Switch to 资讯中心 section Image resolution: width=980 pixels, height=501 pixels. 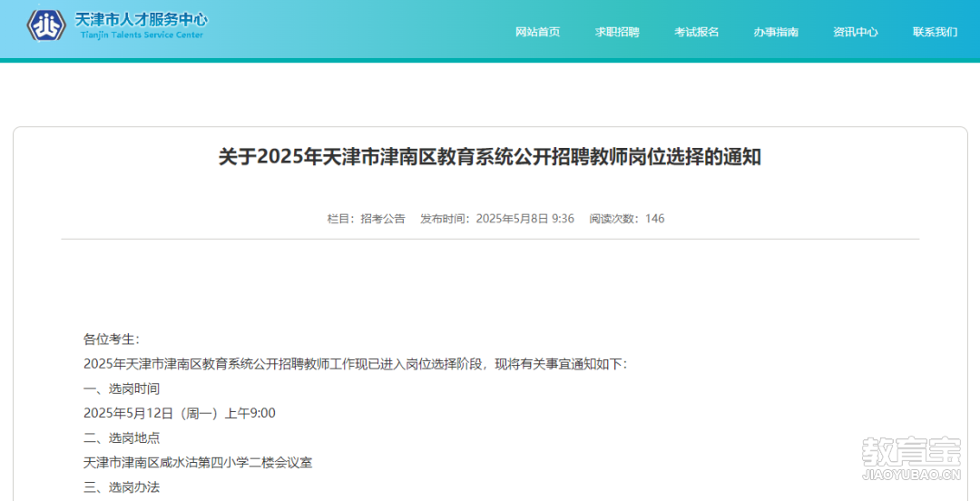coord(855,32)
